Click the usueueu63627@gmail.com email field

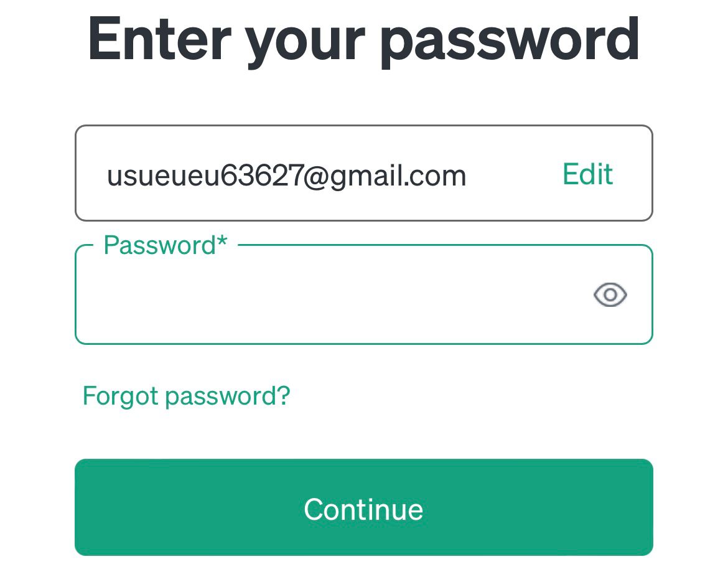(286, 176)
